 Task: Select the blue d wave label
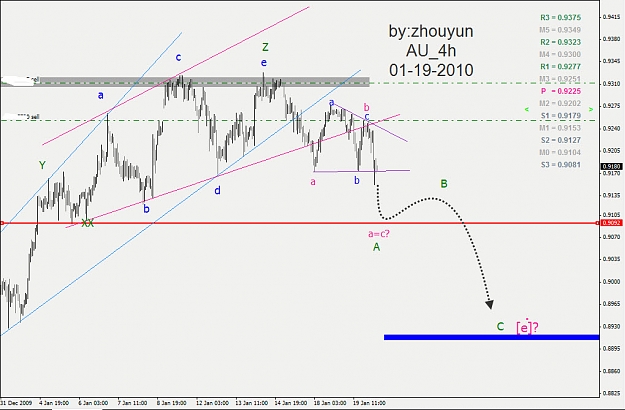pos(217,190)
